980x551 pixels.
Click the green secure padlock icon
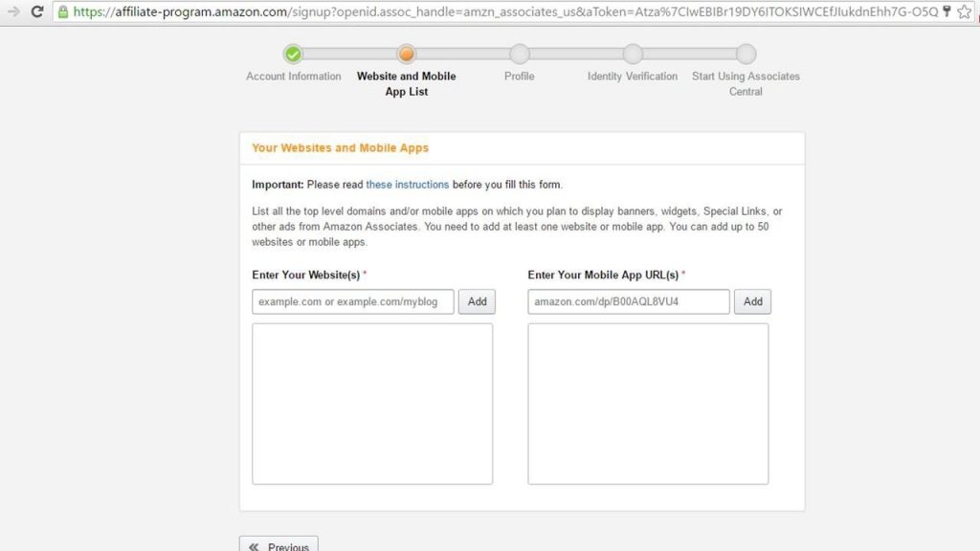tap(63, 11)
